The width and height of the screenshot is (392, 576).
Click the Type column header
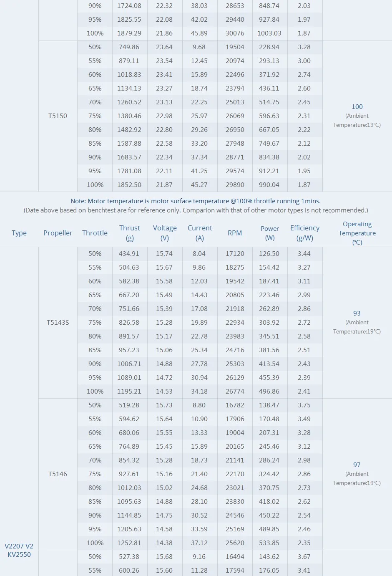point(19,233)
